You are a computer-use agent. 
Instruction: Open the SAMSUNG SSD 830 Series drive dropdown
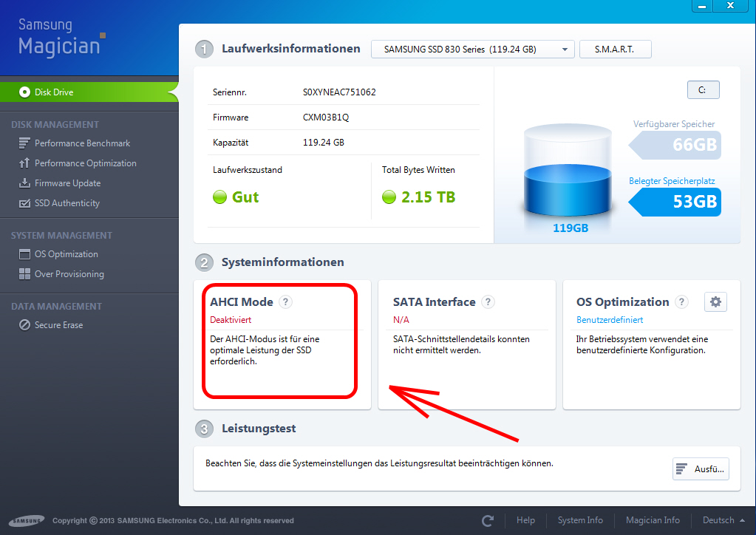pyautogui.click(x=472, y=50)
